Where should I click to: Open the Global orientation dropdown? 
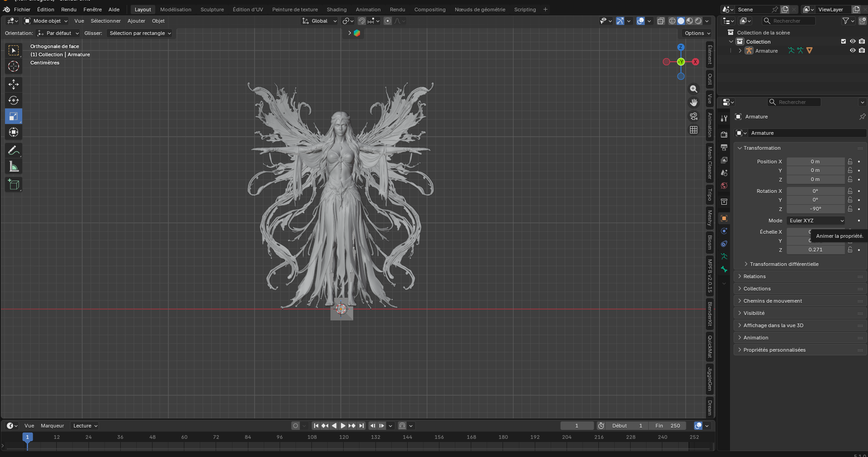tap(320, 21)
